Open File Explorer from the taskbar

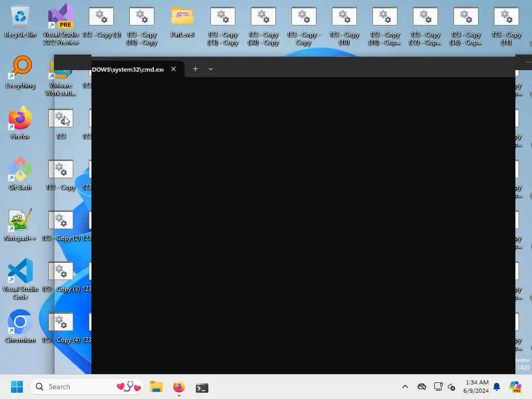pyautogui.click(x=156, y=387)
